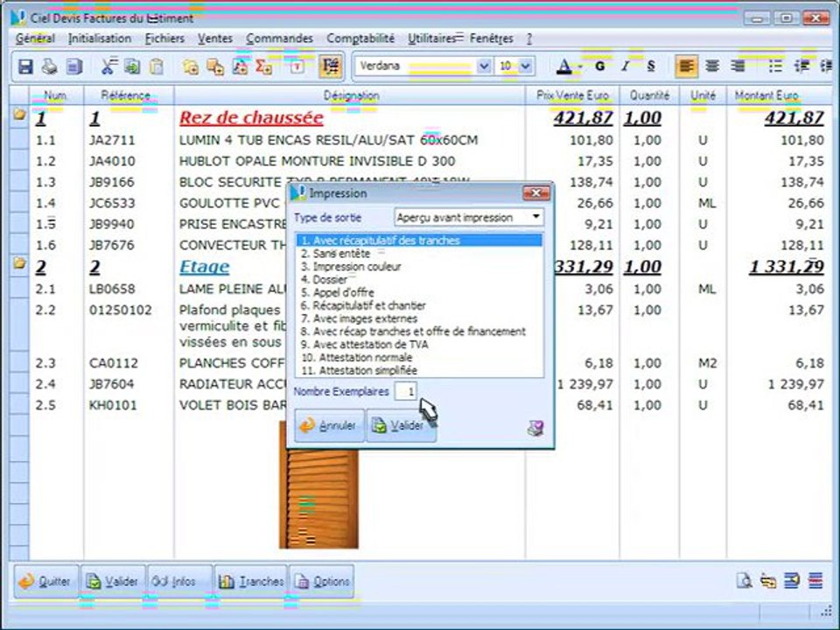Viewport: 840px width, 630px height.
Task: Click the text line insert icon
Action: pos(297,66)
